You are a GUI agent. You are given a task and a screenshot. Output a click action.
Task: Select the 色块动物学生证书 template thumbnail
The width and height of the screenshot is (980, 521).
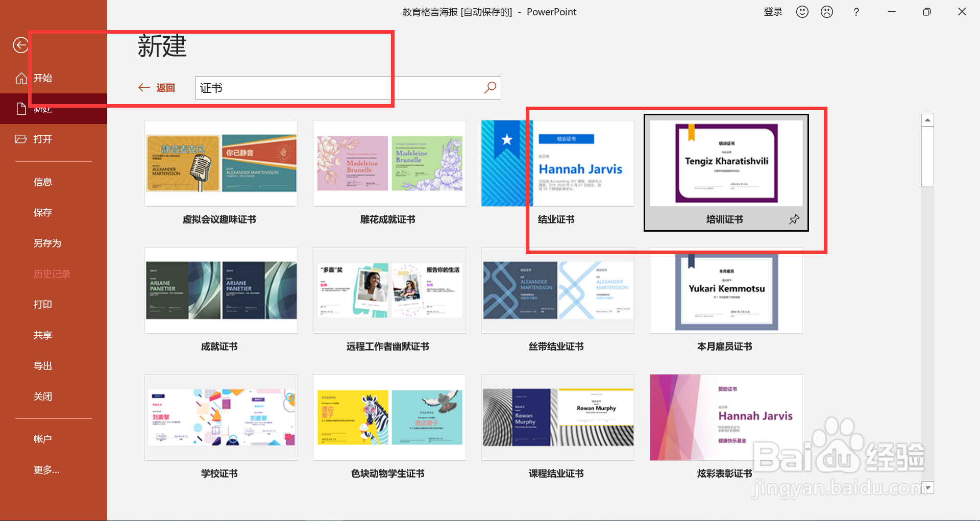pos(389,417)
